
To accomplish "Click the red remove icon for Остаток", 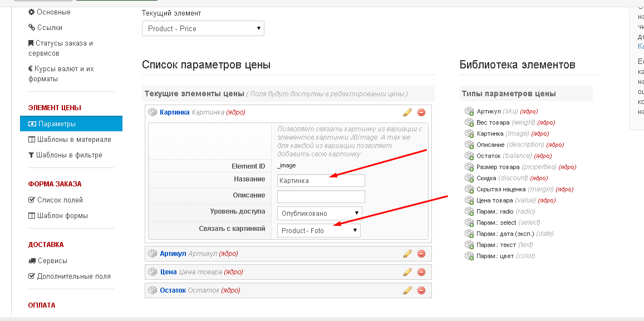I will [x=421, y=290].
